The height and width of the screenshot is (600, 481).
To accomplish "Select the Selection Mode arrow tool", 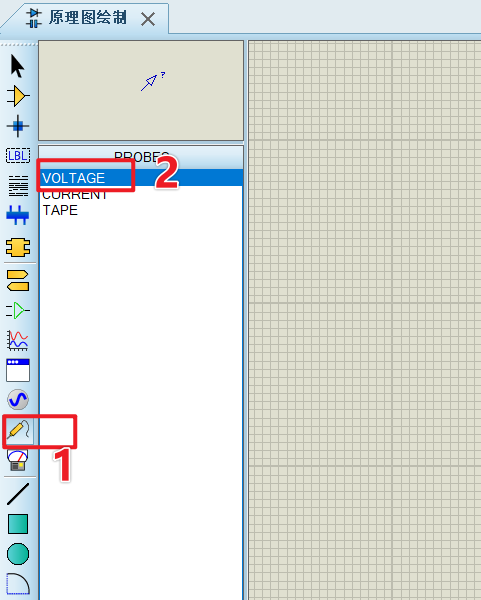I will 18,66.
